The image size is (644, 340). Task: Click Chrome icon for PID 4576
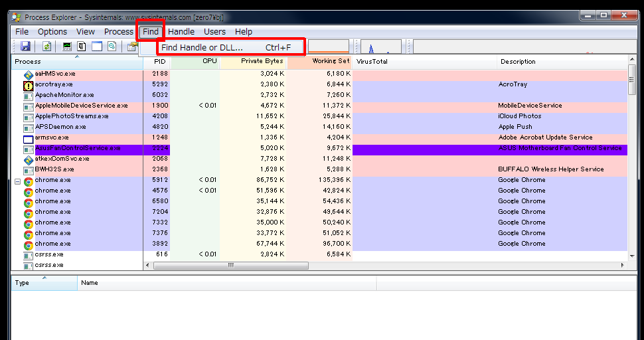coord(29,192)
